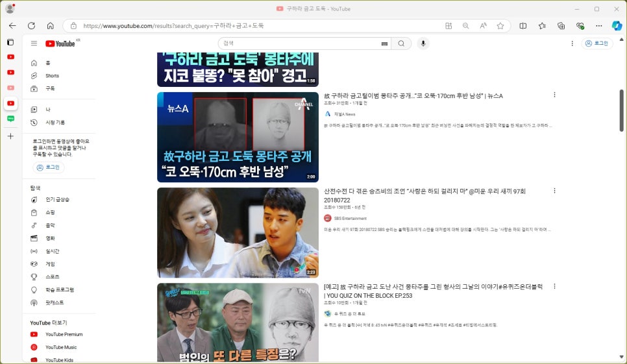
Task: Click the page vertical scrollbar thumb
Action: (621, 110)
